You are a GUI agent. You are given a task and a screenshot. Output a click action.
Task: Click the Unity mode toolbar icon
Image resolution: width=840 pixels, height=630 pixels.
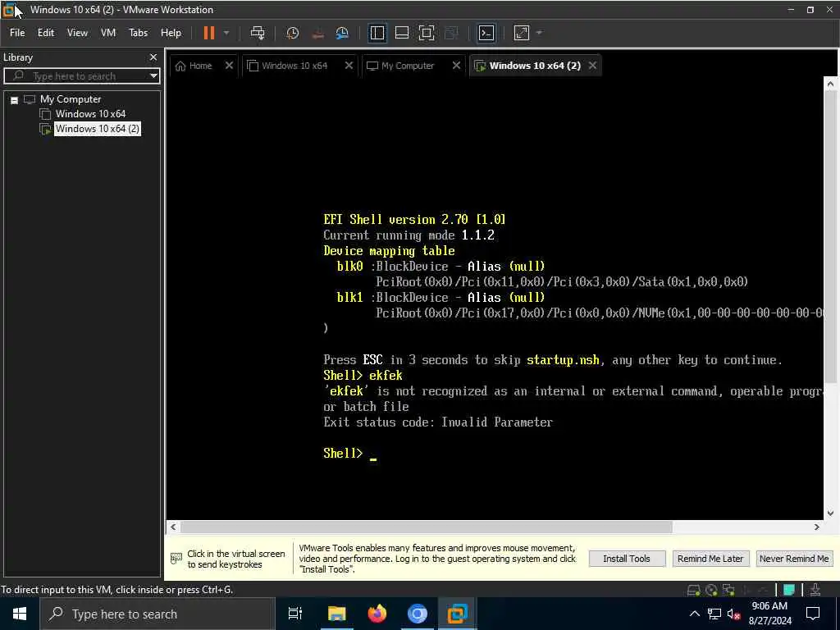pyautogui.click(x=452, y=33)
